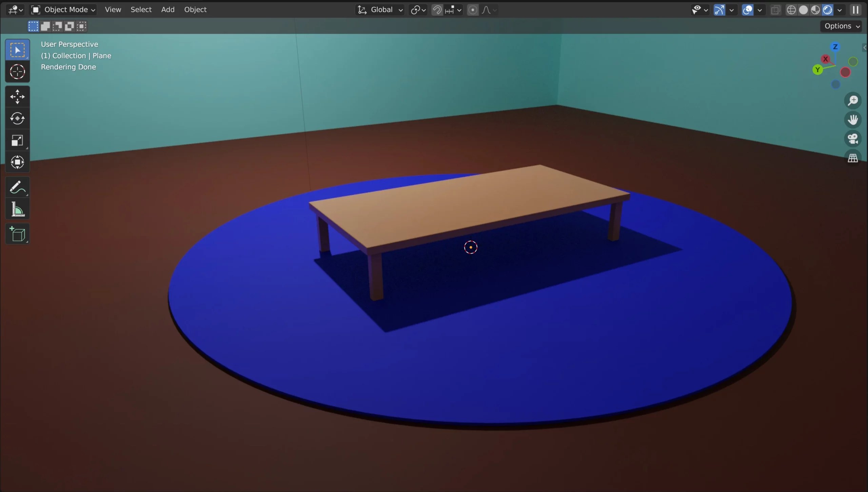Screen dimensions: 868x492
Task: Activate the Measure tool
Action: [17, 209]
